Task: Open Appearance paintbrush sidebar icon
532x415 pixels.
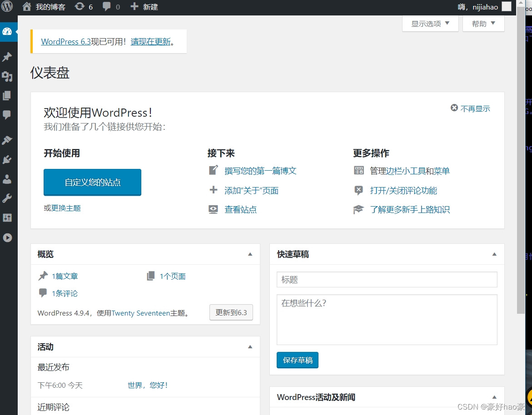Action: click(x=7, y=140)
